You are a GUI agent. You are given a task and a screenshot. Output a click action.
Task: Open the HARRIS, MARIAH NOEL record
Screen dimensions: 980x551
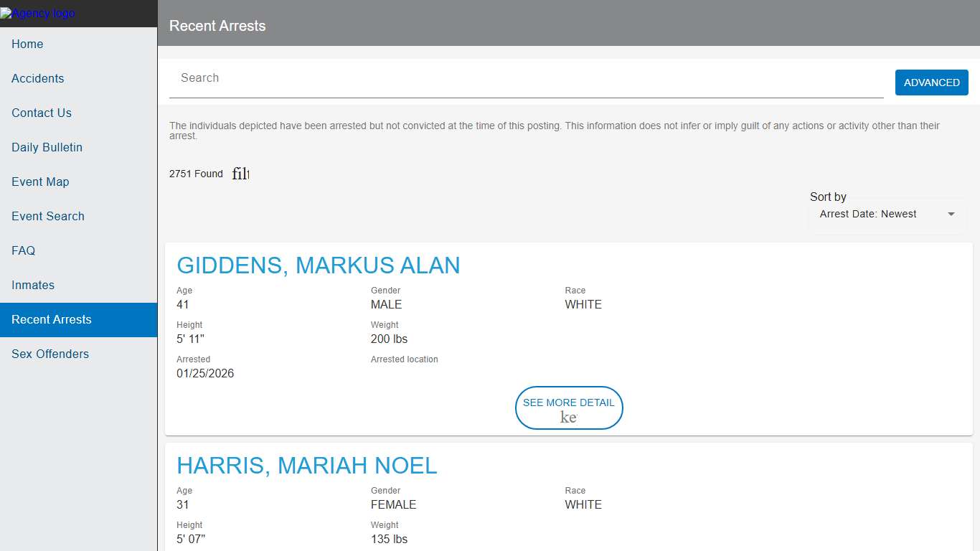tap(306, 466)
